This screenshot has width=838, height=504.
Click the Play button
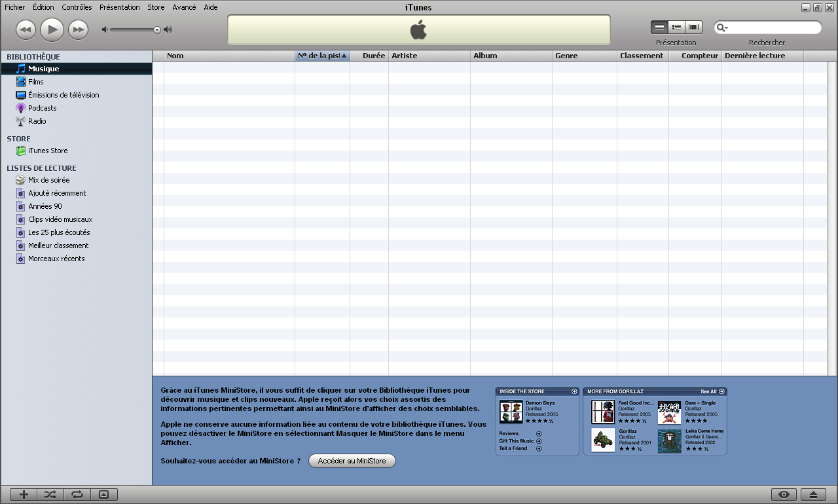click(x=52, y=29)
